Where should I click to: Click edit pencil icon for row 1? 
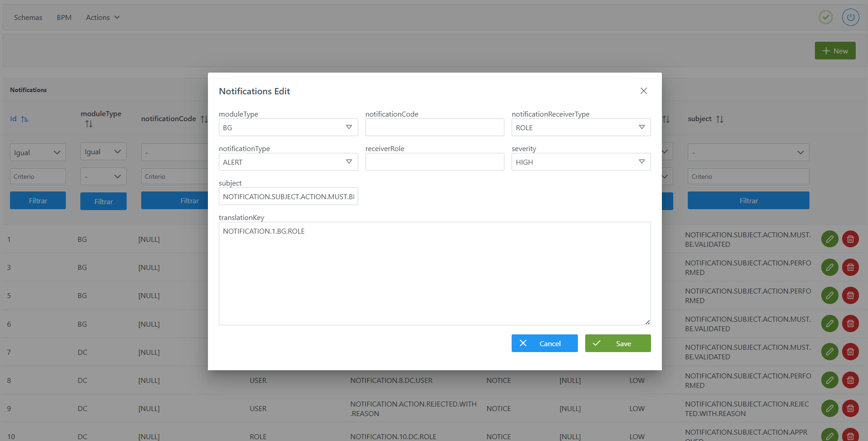click(829, 239)
